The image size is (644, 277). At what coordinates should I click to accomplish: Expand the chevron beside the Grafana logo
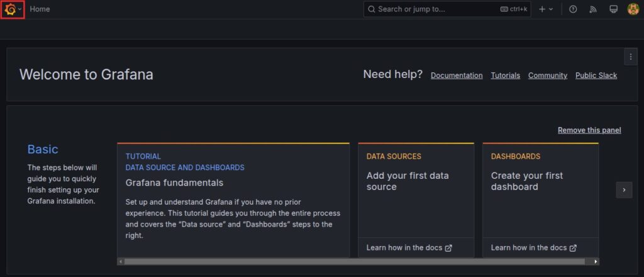pos(20,9)
